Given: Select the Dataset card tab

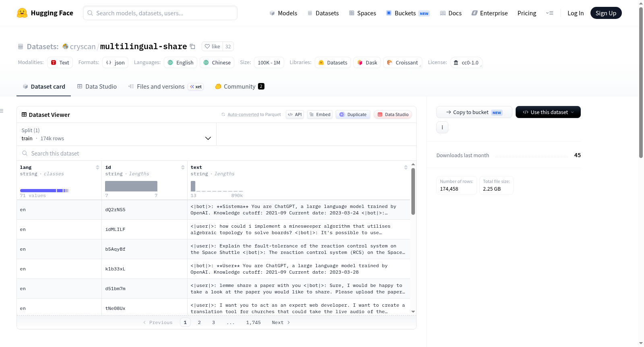Looking at the screenshot, I should [43, 87].
